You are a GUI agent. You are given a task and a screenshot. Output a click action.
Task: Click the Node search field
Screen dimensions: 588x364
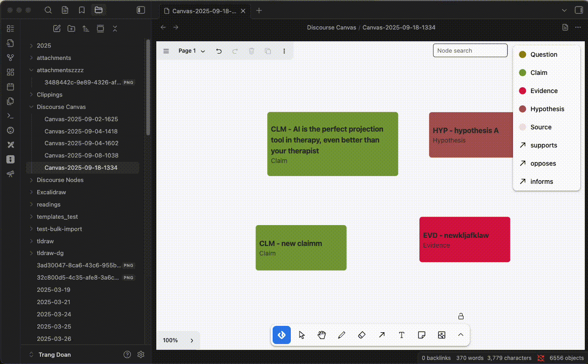(470, 50)
